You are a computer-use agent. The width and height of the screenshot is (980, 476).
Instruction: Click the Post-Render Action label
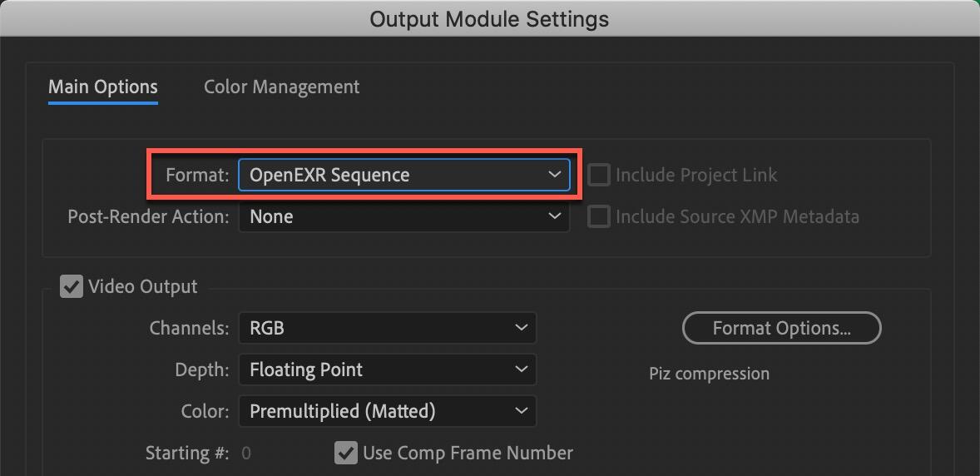click(148, 216)
